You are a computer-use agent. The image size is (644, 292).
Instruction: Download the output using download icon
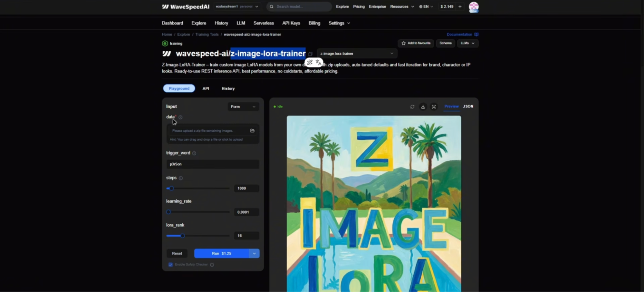click(423, 106)
